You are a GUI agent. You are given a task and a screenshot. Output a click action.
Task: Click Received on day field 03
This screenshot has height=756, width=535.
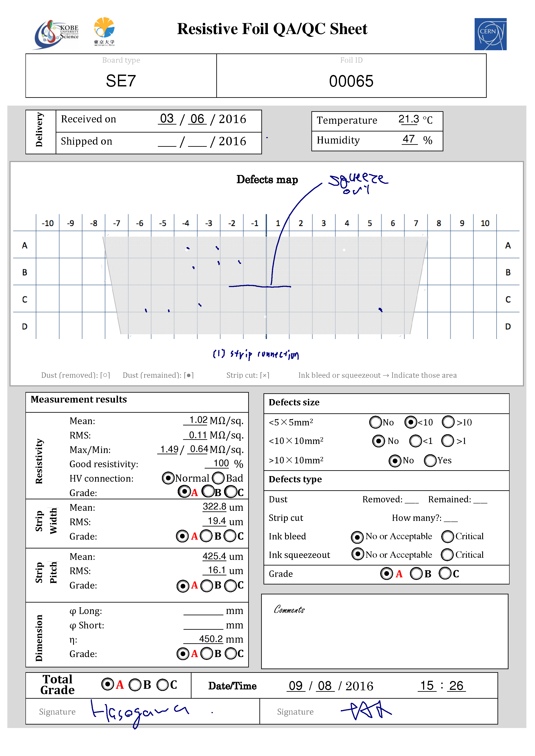click(167, 119)
